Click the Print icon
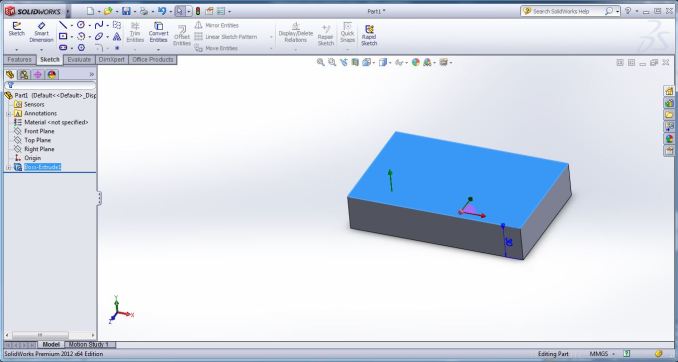The height and width of the screenshot is (362, 678). click(144, 11)
